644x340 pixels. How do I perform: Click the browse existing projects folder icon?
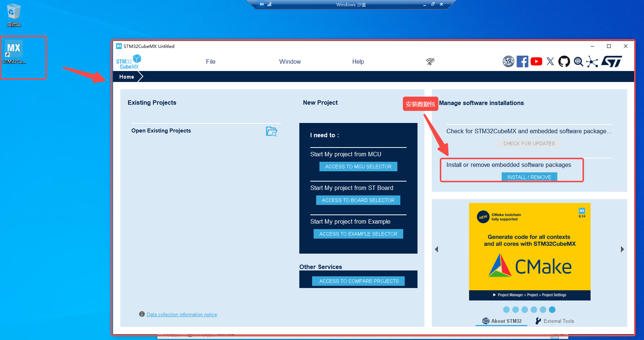(271, 131)
